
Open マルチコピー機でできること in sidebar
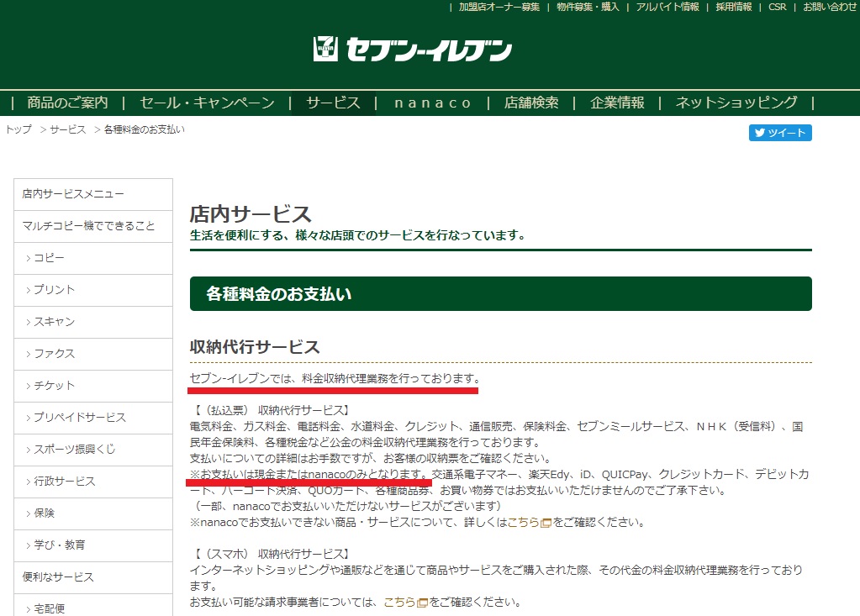pos(93,226)
